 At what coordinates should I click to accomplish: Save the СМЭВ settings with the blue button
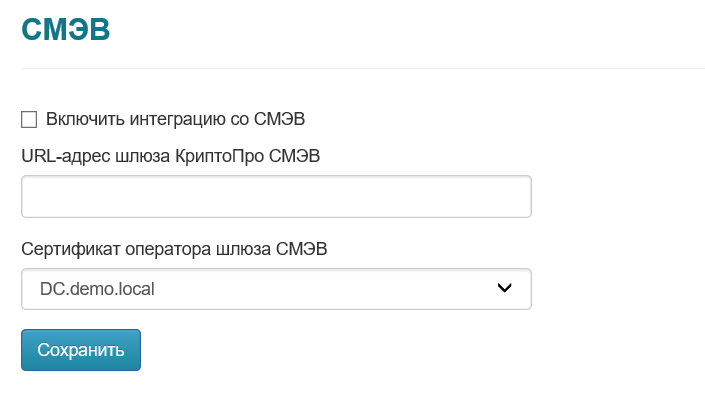pos(81,350)
